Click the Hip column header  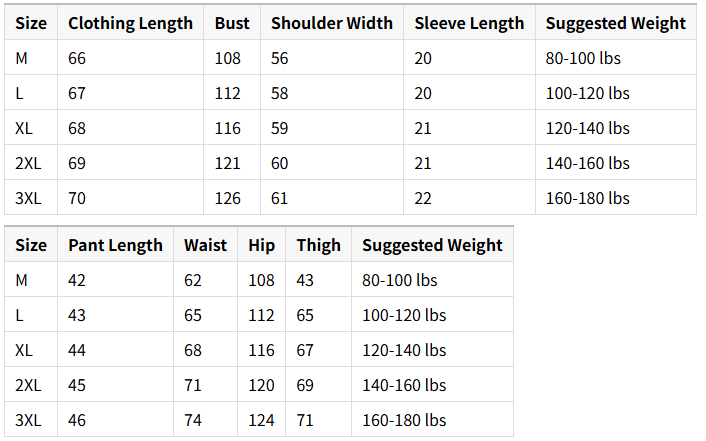[x=262, y=246]
